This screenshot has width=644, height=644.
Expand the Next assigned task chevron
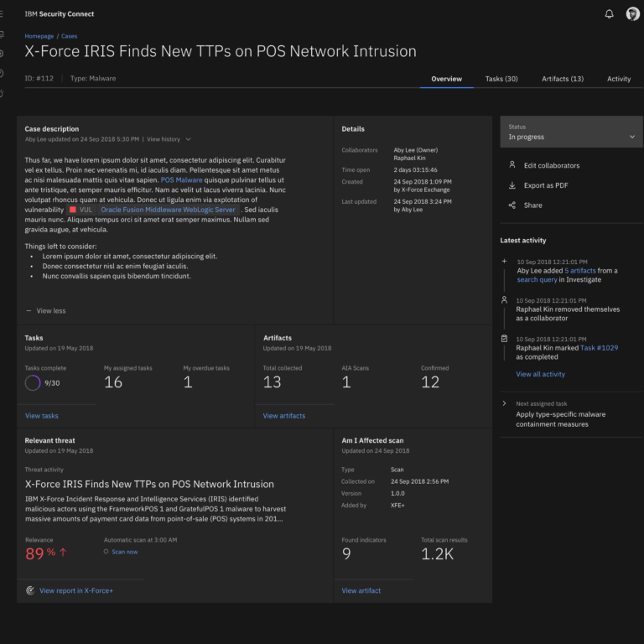[x=504, y=403]
